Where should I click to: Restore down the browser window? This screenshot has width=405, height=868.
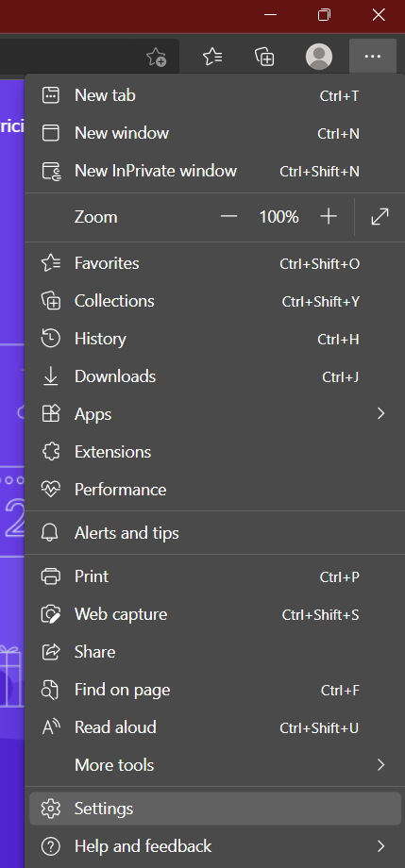(324, 15)
